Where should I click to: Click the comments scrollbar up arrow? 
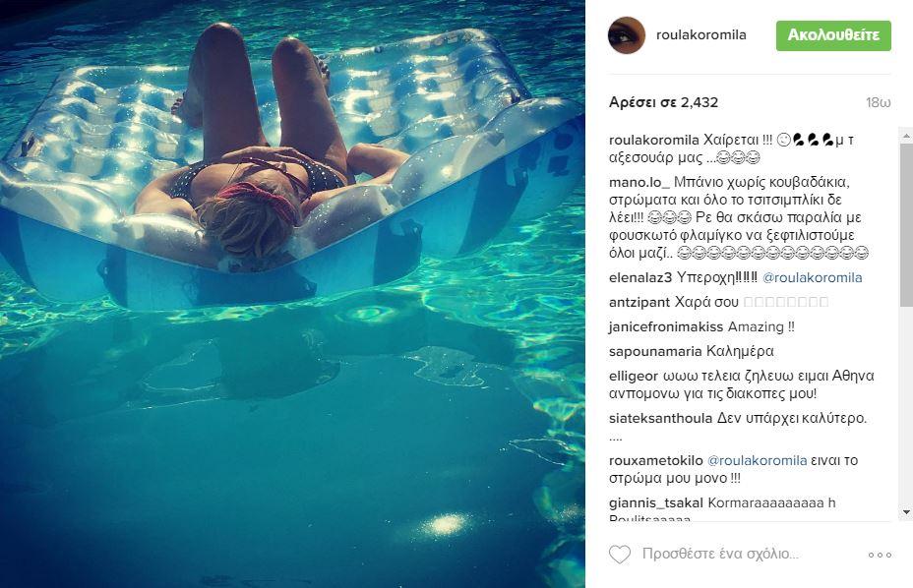(x=906, y=135)
